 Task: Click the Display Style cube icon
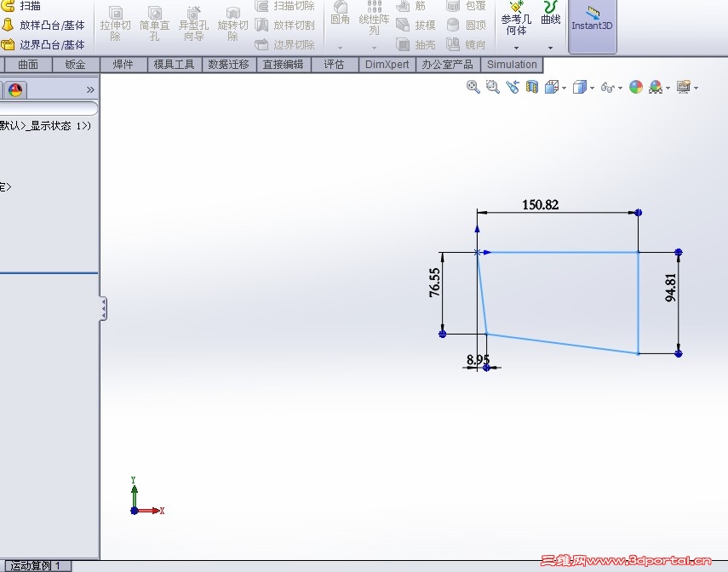pos(580,87)
